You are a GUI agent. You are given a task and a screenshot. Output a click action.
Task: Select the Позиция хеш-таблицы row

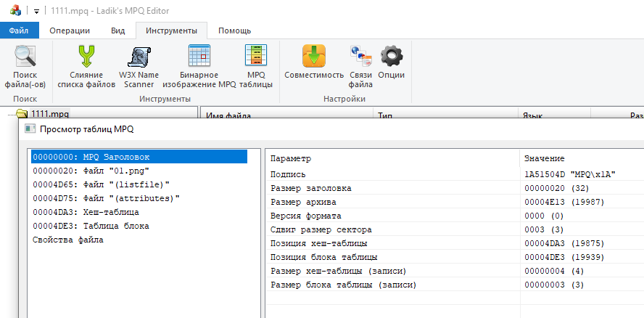click(455, 243)
